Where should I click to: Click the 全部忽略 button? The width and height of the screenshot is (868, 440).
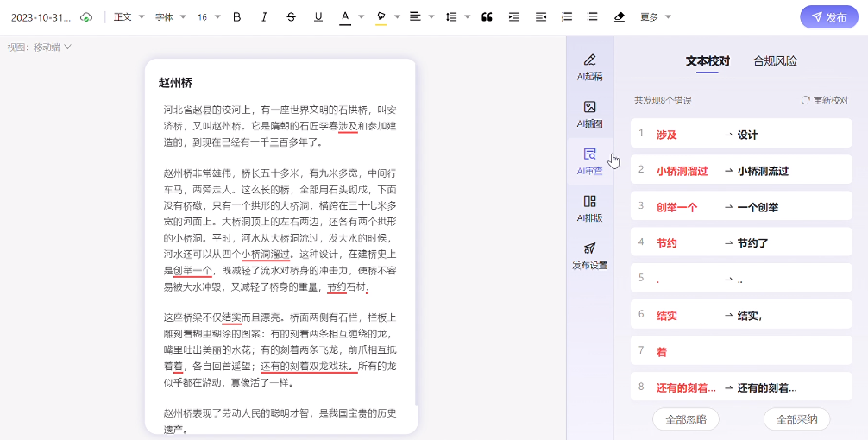click(686, 419)
